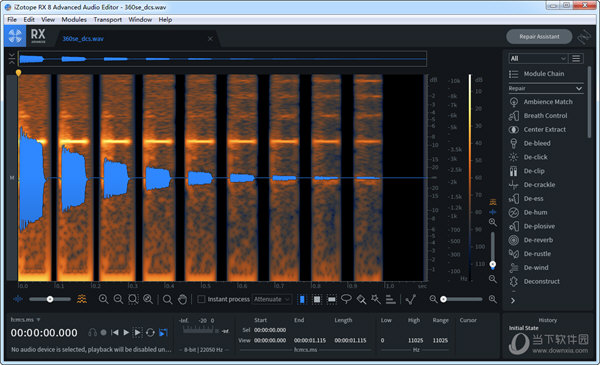
Task: Open the Breath Control module
Action: coord(538,116)
